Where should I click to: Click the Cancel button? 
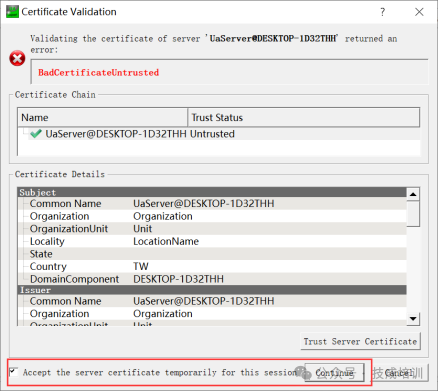click(399, 373)
